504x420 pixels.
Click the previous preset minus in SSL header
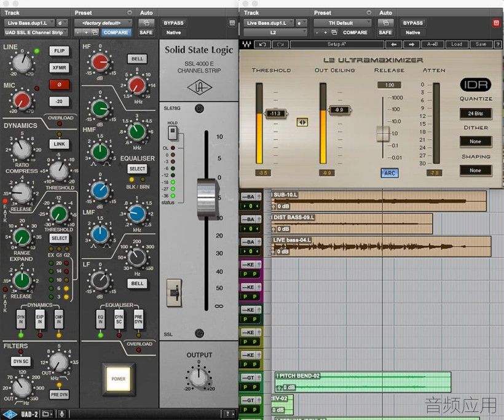point(78,33)
